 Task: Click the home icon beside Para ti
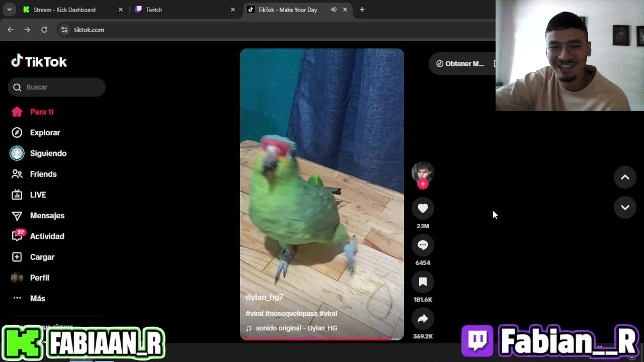(17, 112)
